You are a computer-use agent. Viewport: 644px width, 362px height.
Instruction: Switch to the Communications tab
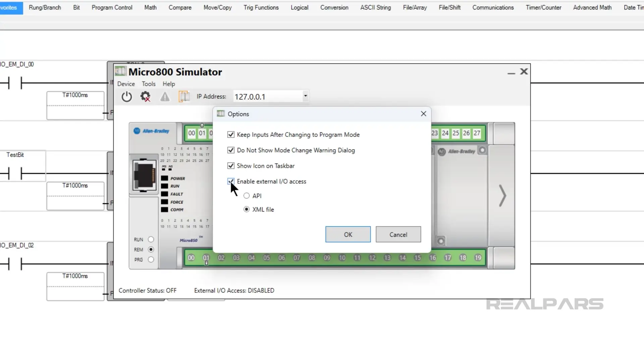click(493, 7)
